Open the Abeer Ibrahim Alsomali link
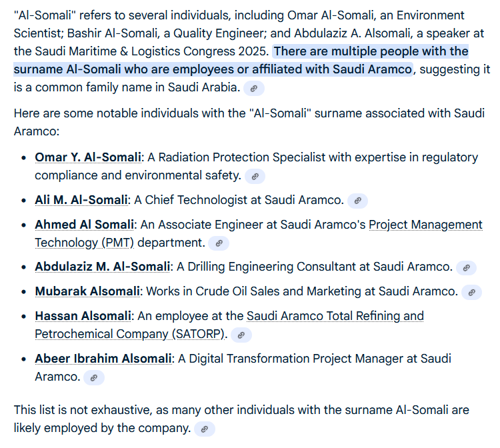Image resolution: width=500 pixels, height=448 pixels. pyautogui.click(x=103, y=359)
